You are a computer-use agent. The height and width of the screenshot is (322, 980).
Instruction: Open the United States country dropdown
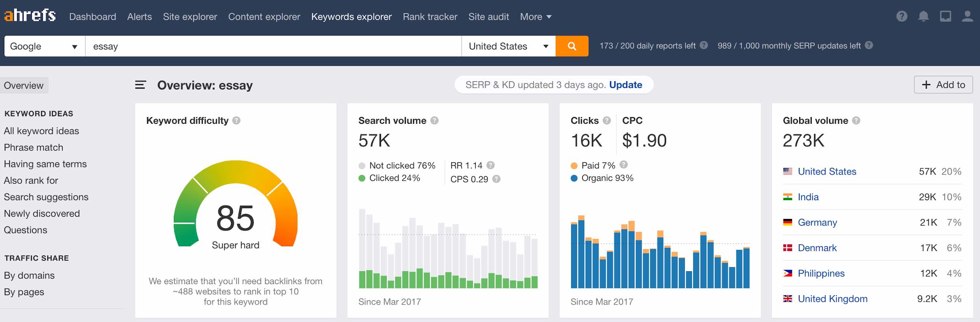[508, 46]
